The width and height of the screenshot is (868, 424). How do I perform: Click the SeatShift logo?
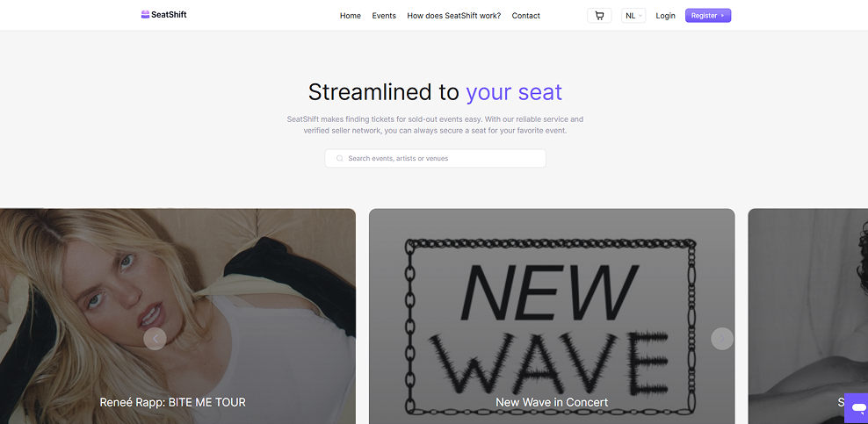[164, 15]
